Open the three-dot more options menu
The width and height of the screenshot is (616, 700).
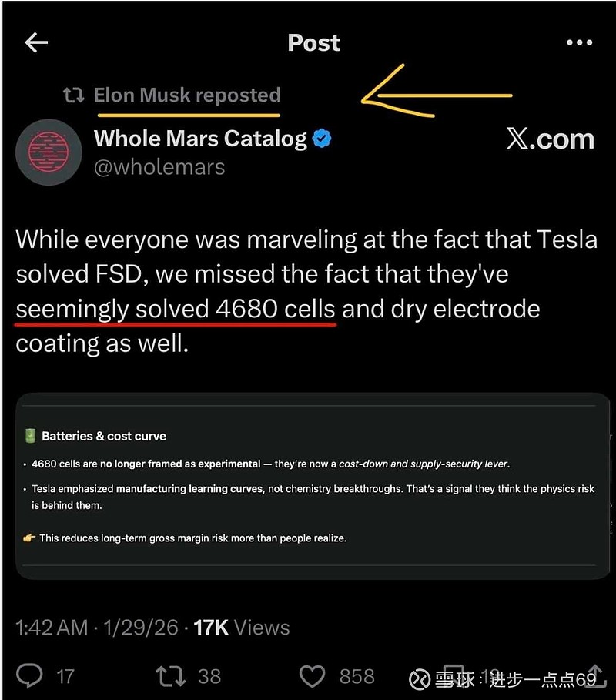pos(579,42)
